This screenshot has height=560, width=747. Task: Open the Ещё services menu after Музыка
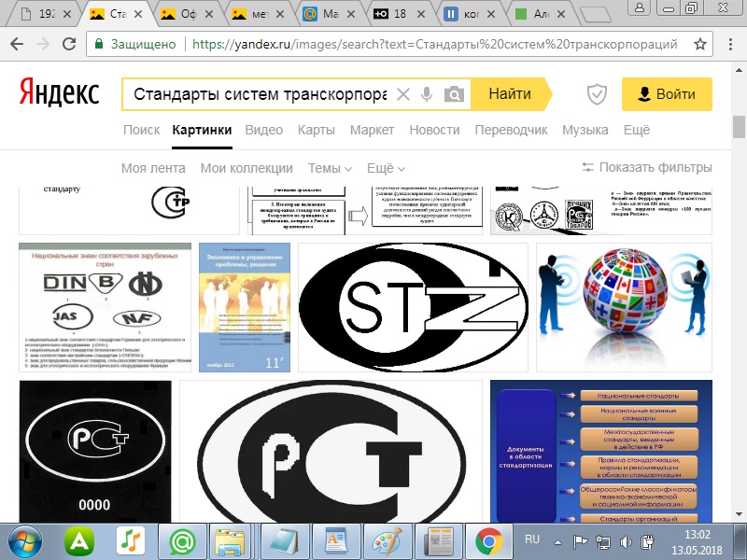coord(637,130)
